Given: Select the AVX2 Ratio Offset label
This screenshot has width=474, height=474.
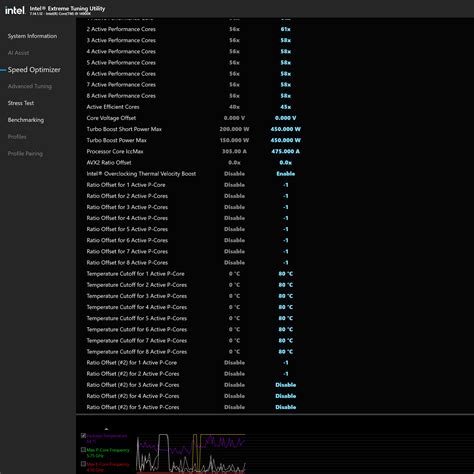Looking at the screenshot, I should 109,163.
